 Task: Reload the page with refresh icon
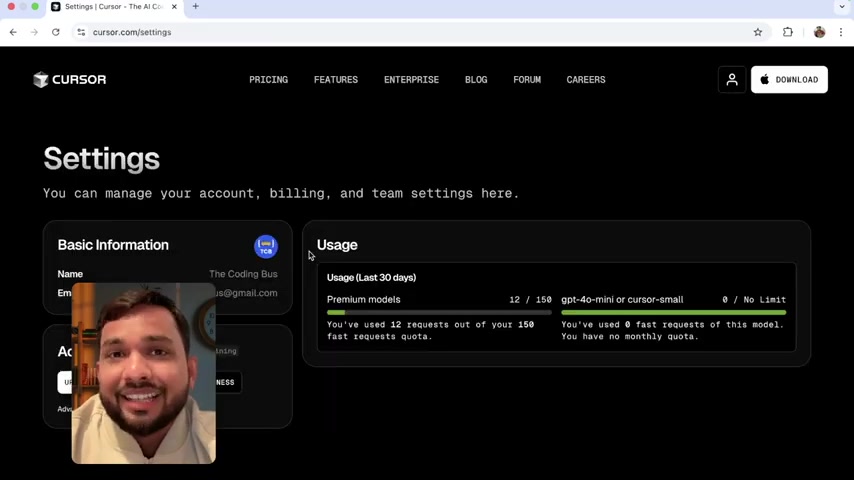click(56, 32)
